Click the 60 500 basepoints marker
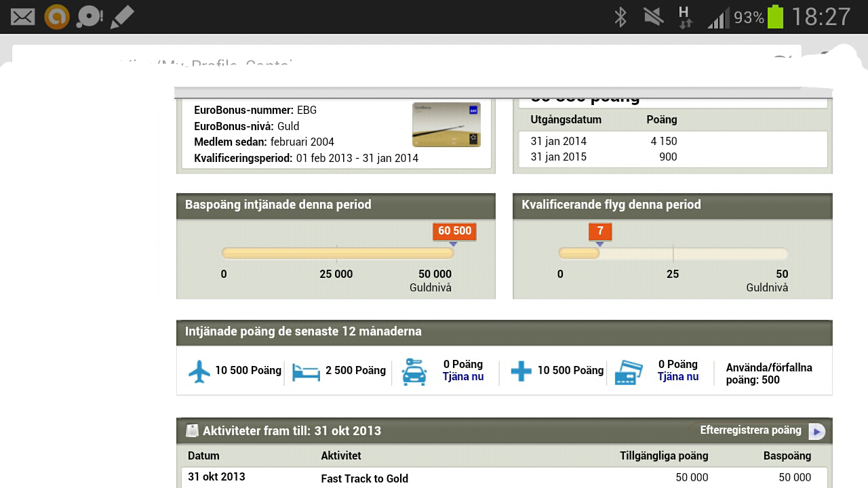Image resolution: width=868 pixels, height=488 pixels. click(x=454, y=231)
